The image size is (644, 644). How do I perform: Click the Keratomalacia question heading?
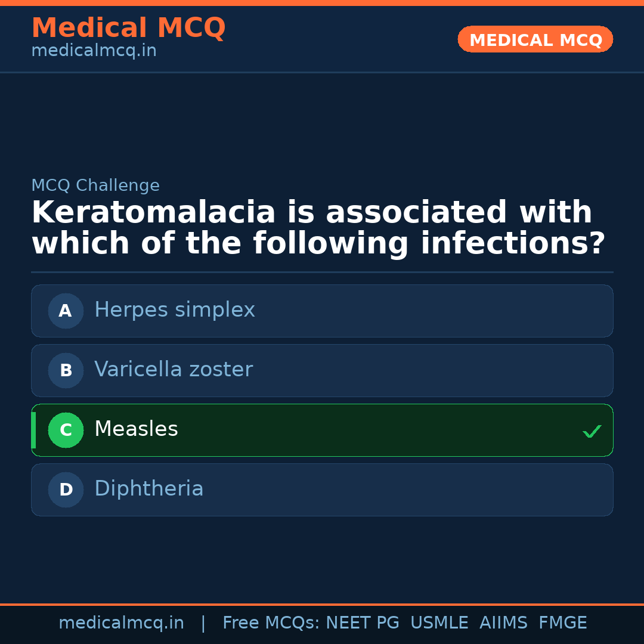318,228
